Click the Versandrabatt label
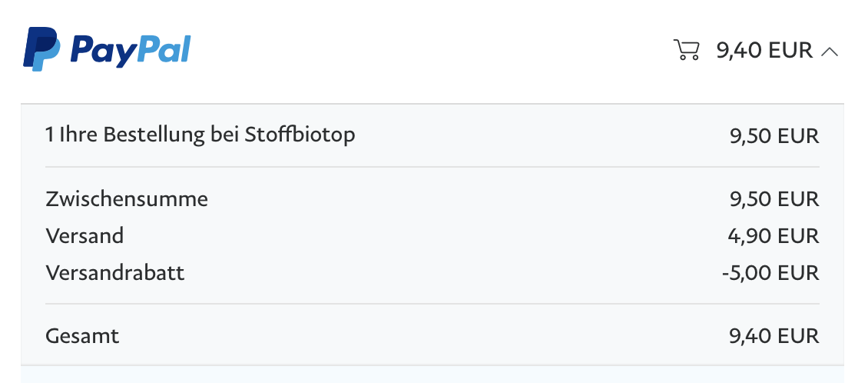This screenshot has height=383, width=868. [x=115, y=273]
